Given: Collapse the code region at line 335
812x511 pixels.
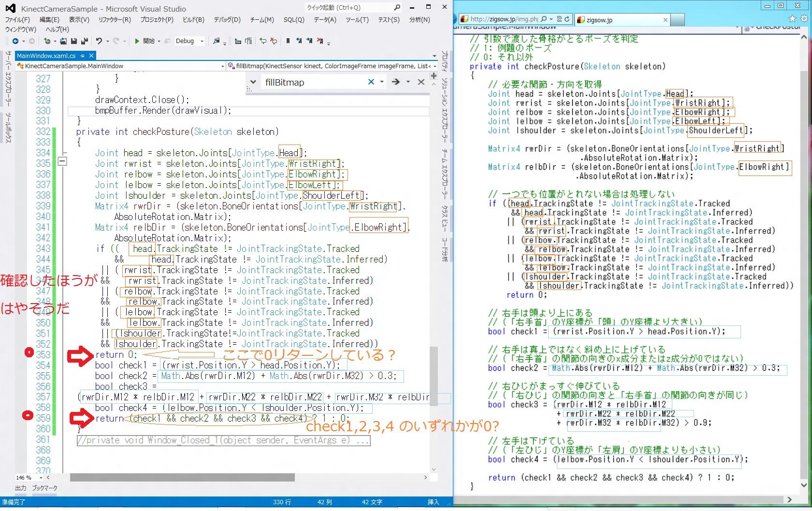Looking at the screenshot, I should (x=62, y=161).
